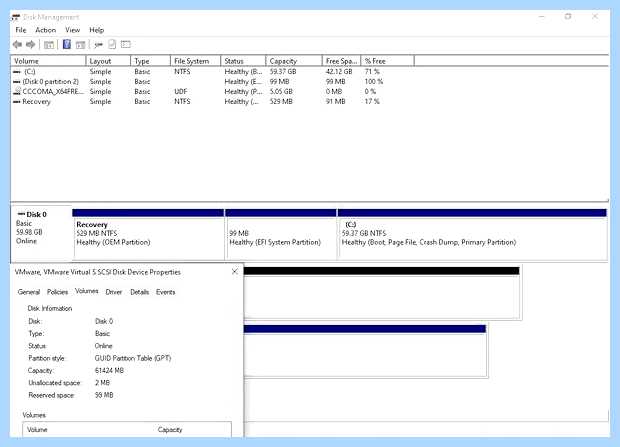The width and height of the screenshot is (620, 447).
Task: Click the 2 MB unallocated space value
Action: click(x=102, y=383)
